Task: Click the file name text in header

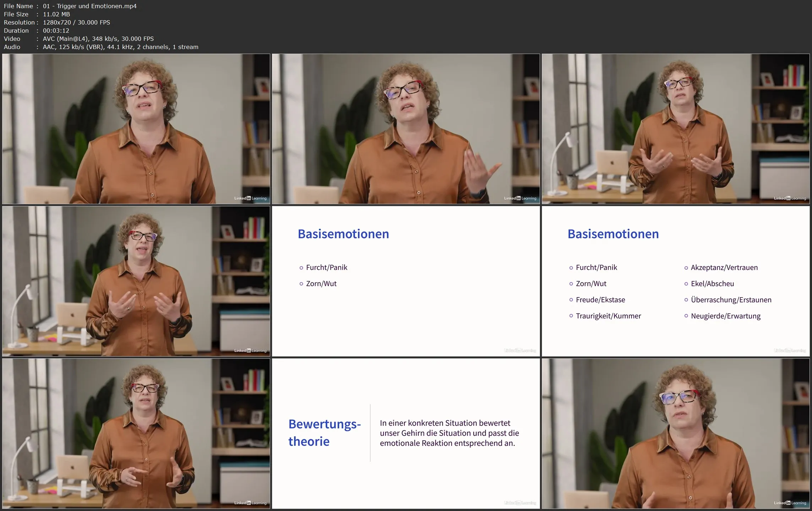Action: coord(89,6)
